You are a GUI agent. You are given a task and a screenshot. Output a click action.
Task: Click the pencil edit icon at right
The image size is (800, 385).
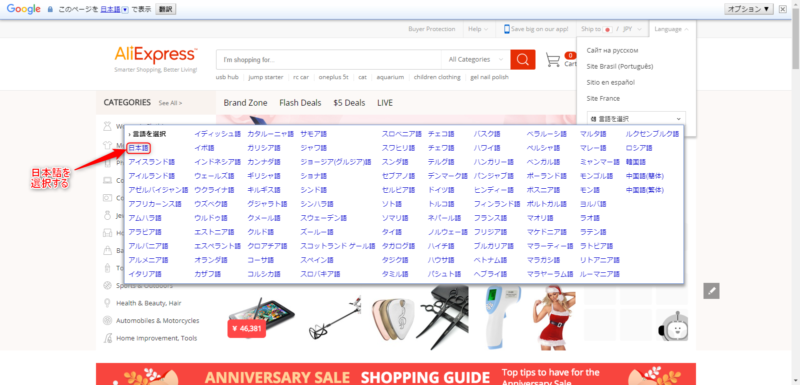coord(711,291)
